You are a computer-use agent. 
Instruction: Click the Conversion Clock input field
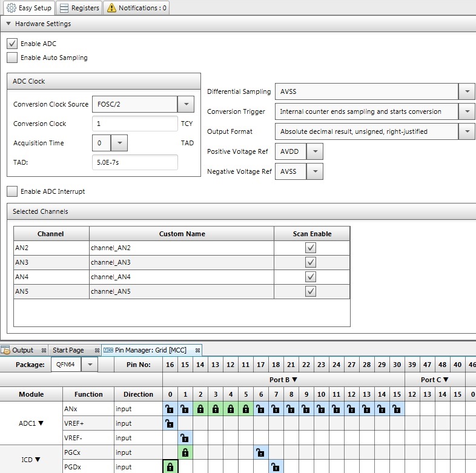click(x=134, y=124)
